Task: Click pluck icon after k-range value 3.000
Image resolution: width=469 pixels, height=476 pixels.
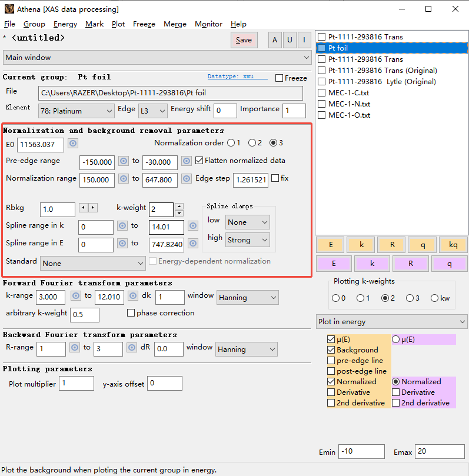Action: coord(75,296)
